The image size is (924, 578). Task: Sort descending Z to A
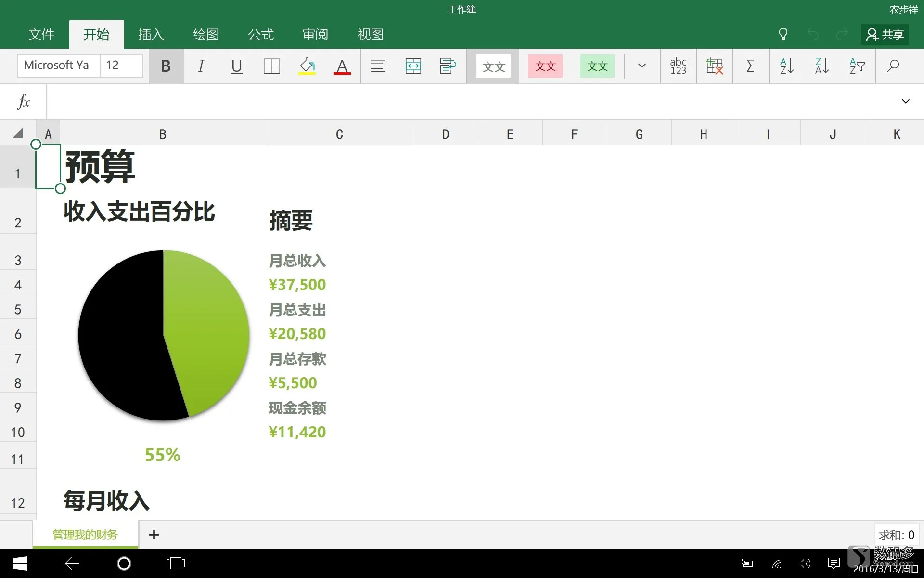point(822,66)
